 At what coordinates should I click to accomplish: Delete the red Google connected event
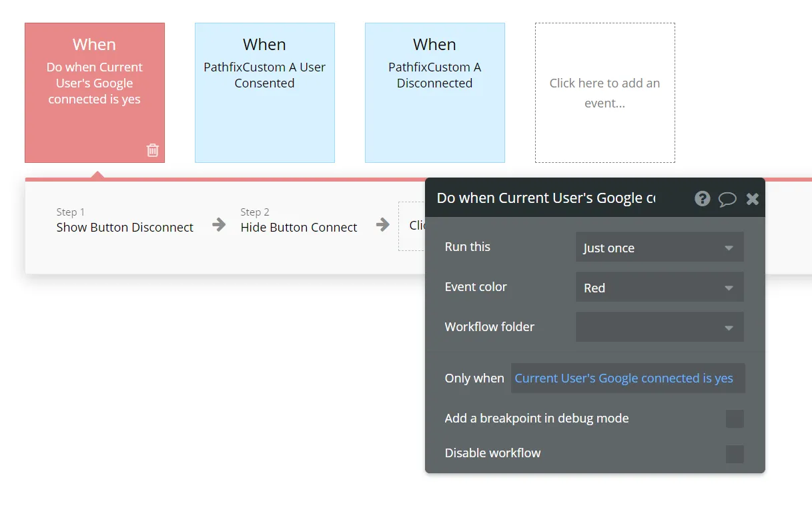[153, 150]
